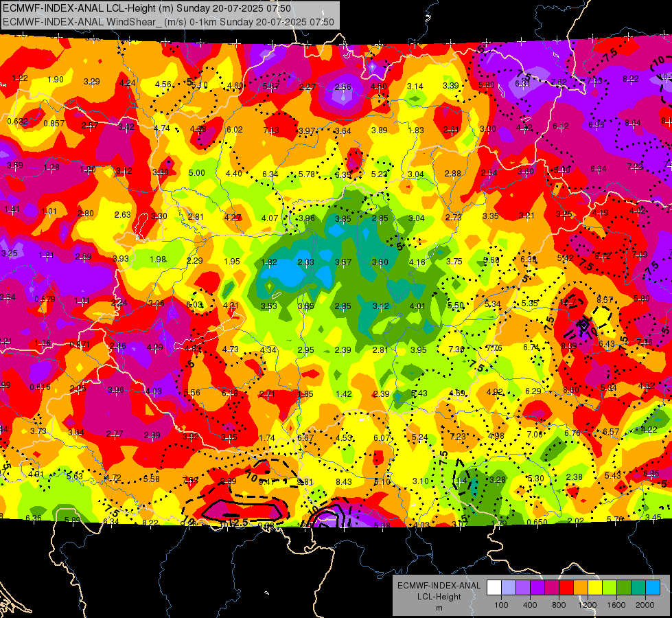
Task: Click the wind shear value 2.56
Action: point(343,87)
